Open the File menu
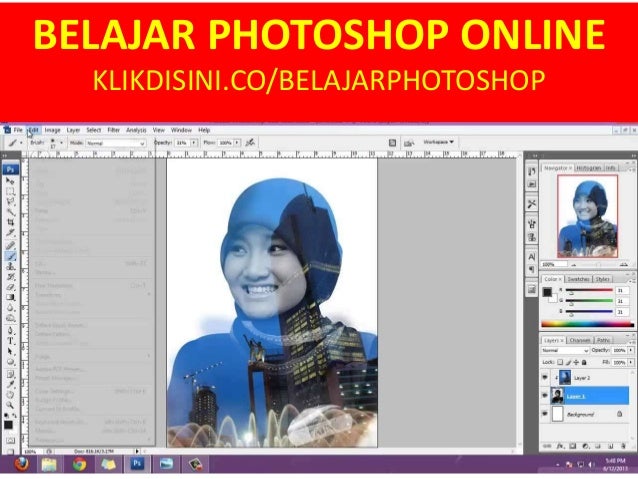Image resolution: width=638 pixels, height=479 pixels. pos(18,130)
